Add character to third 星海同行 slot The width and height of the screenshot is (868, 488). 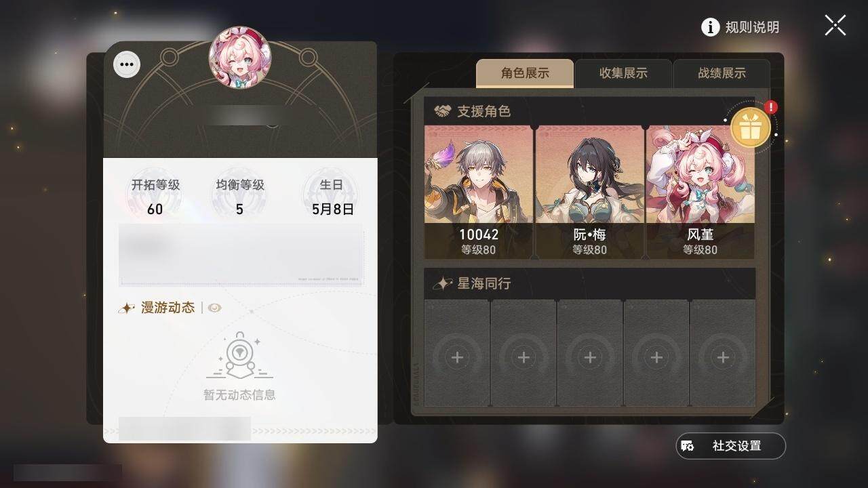tap(590, 353)
